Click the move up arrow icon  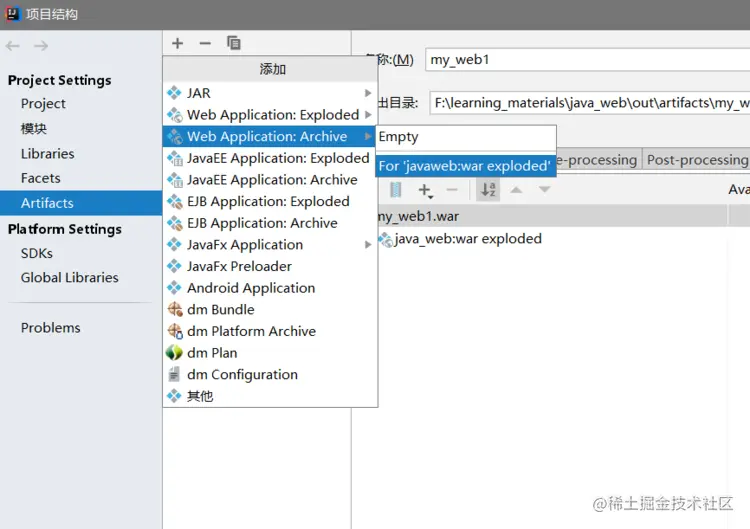tap(516, 190)
